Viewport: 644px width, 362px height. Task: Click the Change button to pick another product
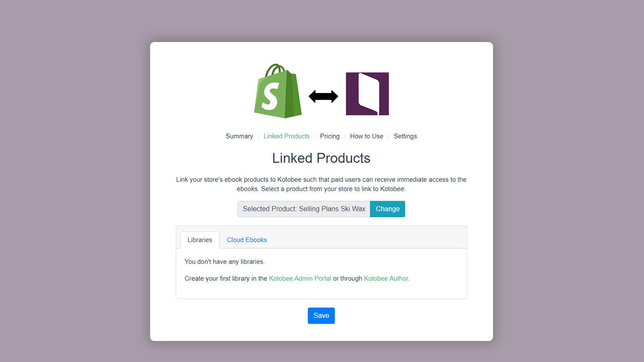387,209
